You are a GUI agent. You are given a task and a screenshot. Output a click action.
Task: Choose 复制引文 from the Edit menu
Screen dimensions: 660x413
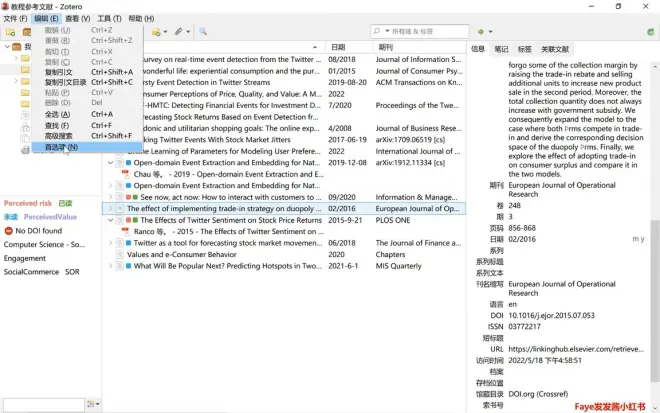(87, 72)
